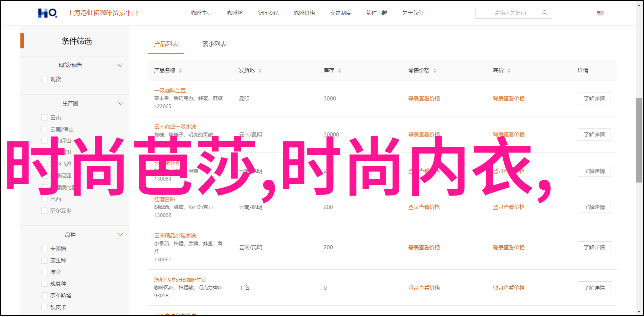Click the search magnifier icon
644x317 pixels.
[x=545, y=13]
